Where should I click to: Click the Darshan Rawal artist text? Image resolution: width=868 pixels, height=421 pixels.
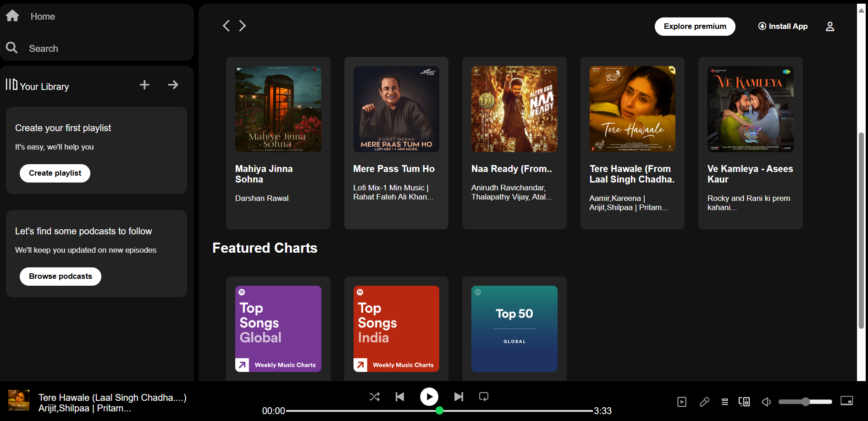pos(262,198)
